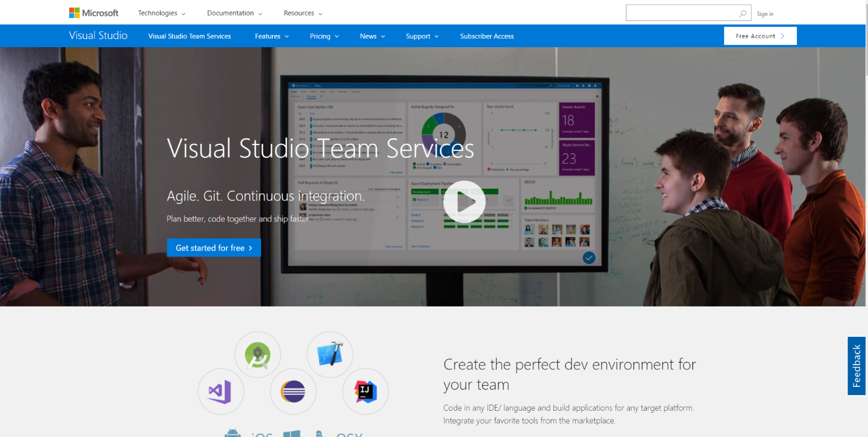Screen dimensions: 868x437
Task: Open the Feedback side tab
Action: pyautogui.click(x=856, y=366)
